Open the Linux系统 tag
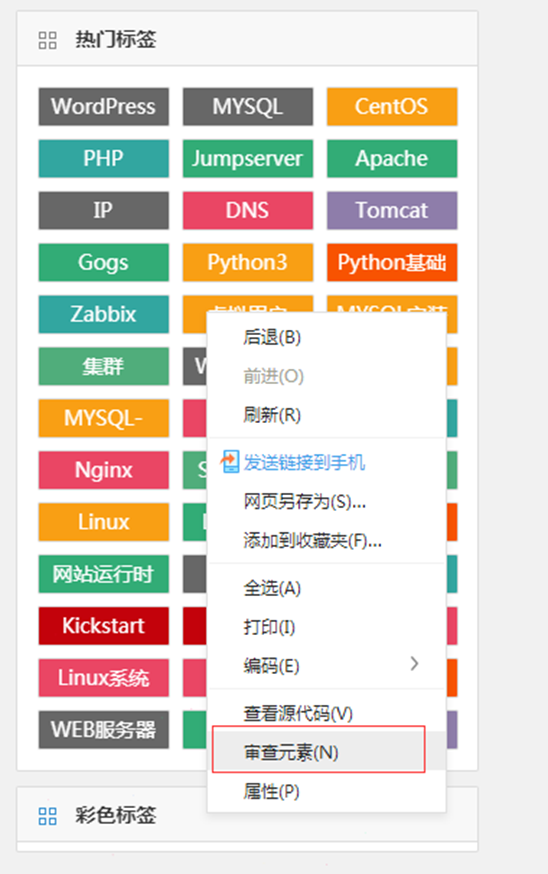The image size is (548, 874). 104,677
